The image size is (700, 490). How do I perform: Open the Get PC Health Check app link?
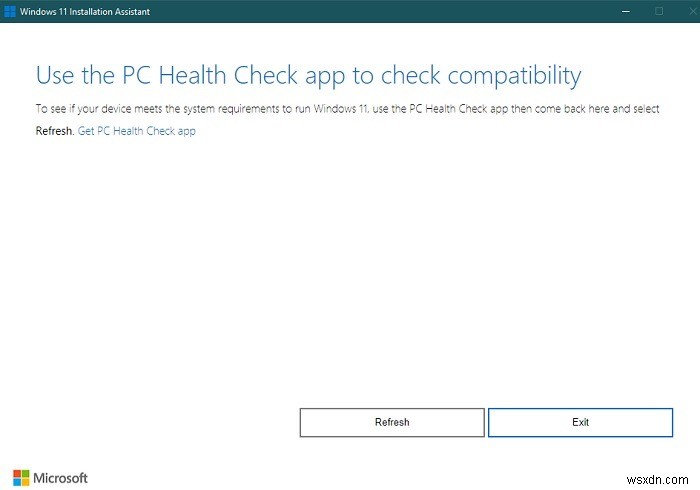137,131
